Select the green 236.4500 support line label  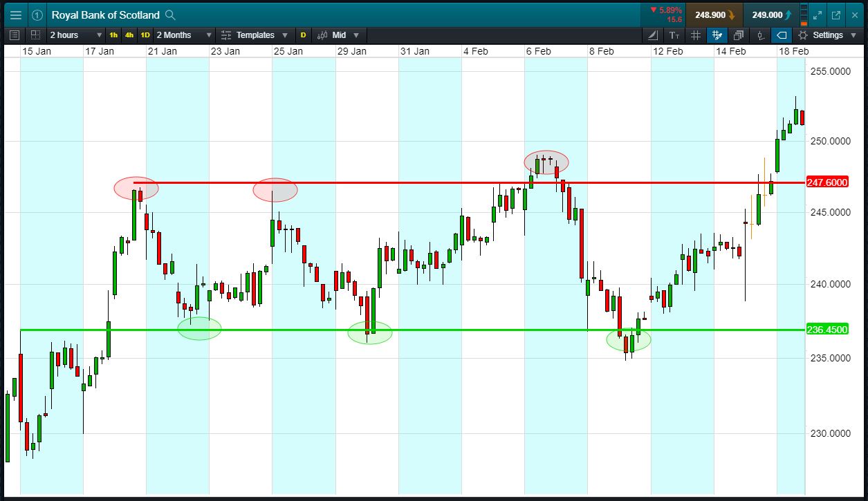[x=827, y=330]
